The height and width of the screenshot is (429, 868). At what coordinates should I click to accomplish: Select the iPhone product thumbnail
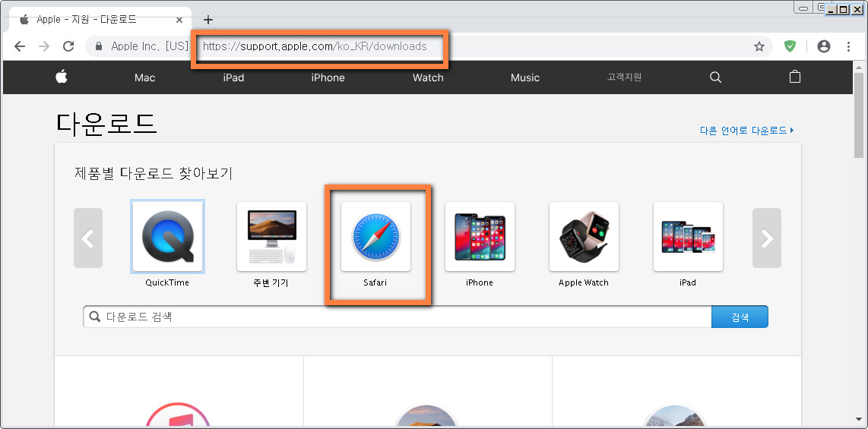pyautogui.click(x=480, y=237)
